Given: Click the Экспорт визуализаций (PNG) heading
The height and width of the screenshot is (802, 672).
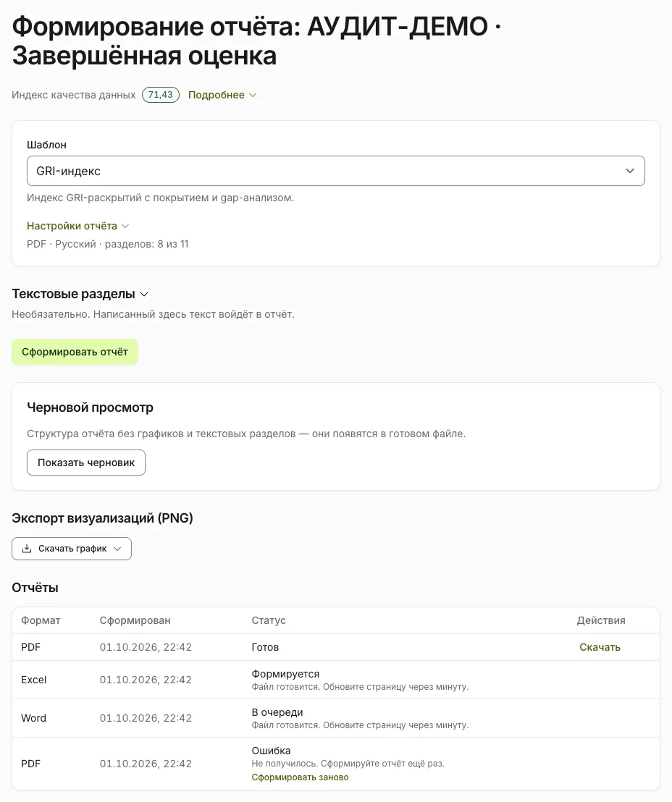Looking at the screenshot, I should (102, 518).
